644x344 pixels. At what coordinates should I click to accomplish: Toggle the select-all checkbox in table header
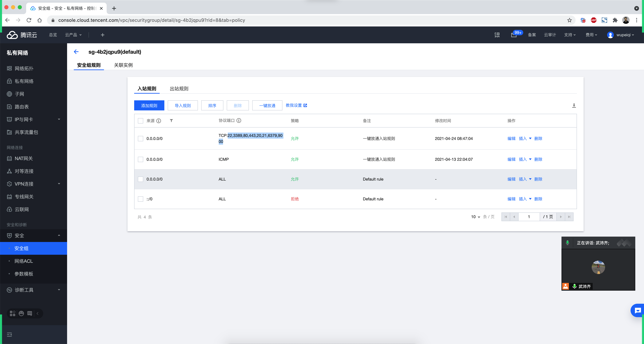coord(141,121)
